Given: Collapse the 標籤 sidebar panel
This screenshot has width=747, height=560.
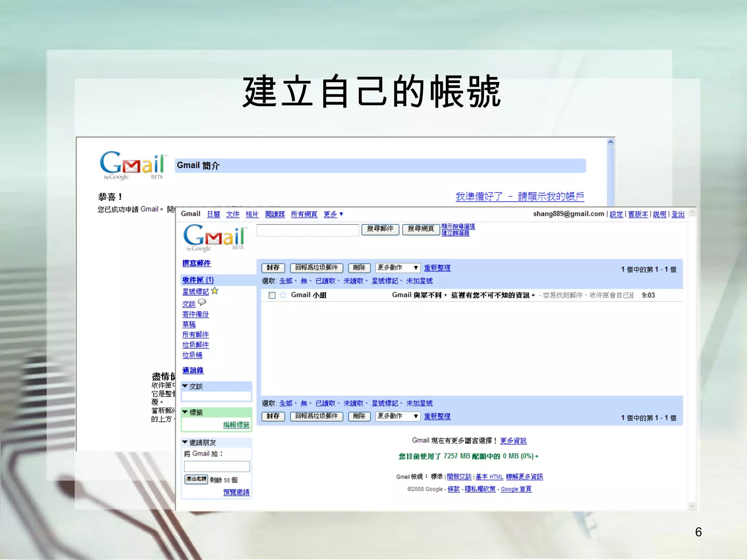Looking at the screenshot, I should [x=185, y=412].
